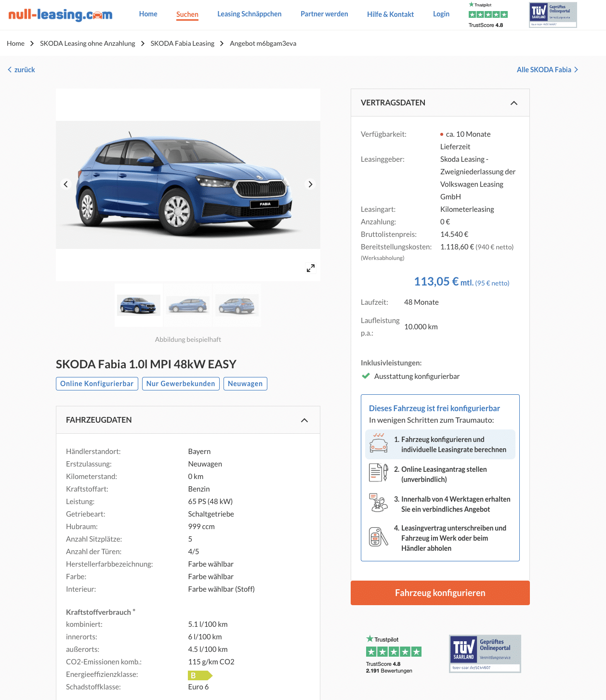This screenshot has height=700, width=606.
Task: Click the car configuration step icon
Action: pyautogui.click(x=379, y=443)
